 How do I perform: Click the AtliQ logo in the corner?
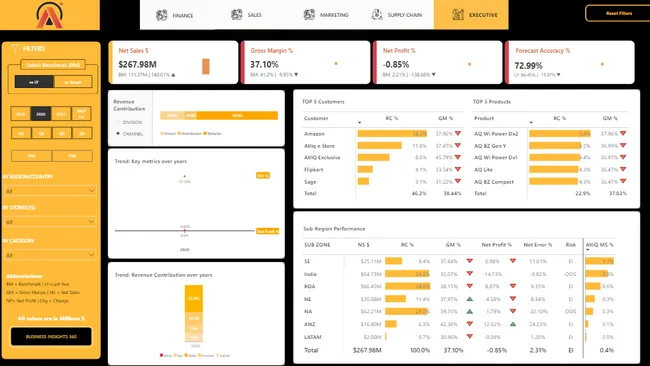[x=49, y=15]
